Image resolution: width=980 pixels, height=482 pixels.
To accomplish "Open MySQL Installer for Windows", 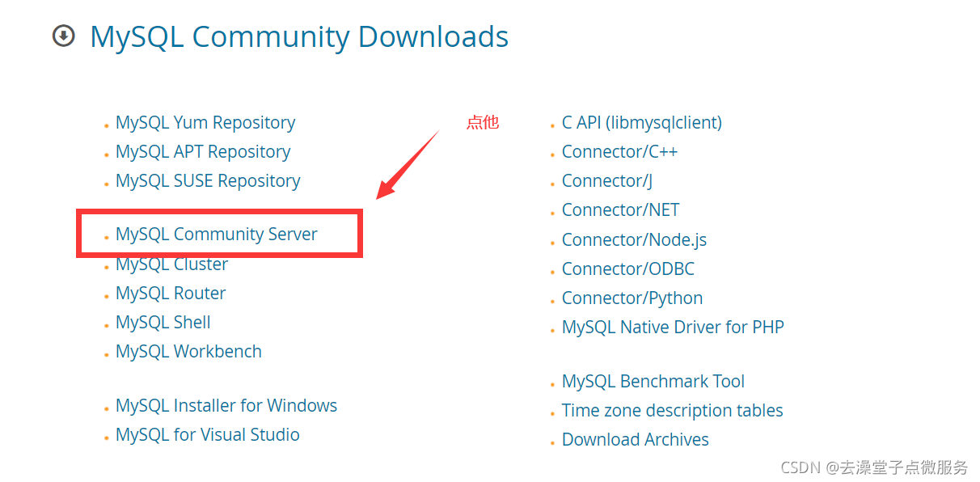I will pos(226,406).
